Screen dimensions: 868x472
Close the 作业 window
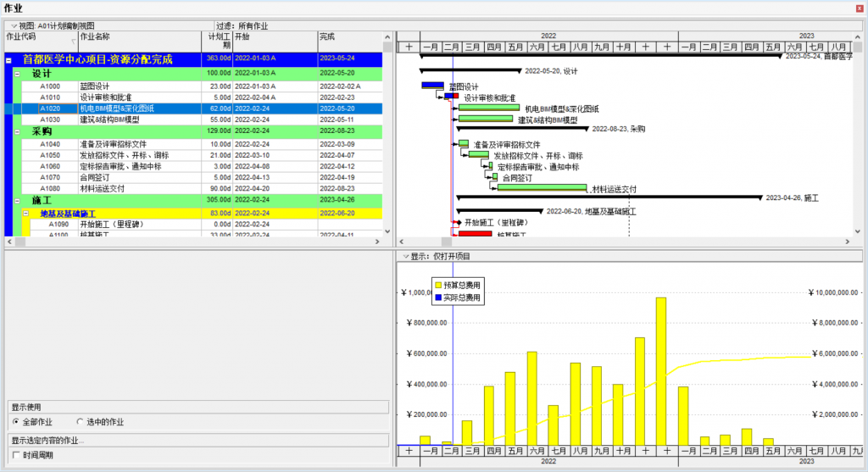[x=860, y=8]
